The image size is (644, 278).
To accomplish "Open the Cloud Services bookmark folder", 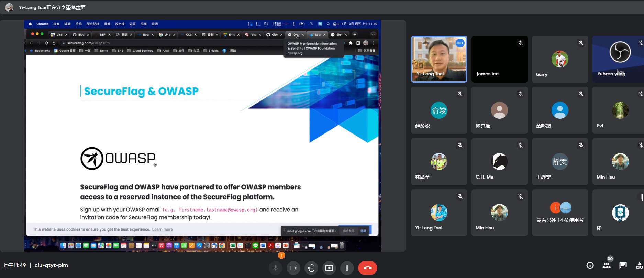I will [x=140, y=51].
